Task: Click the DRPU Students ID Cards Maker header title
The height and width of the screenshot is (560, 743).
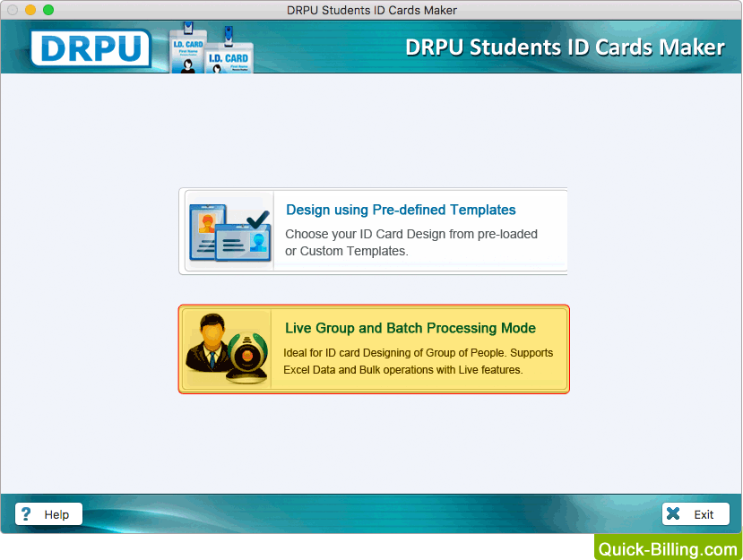Action: [565, 47]
